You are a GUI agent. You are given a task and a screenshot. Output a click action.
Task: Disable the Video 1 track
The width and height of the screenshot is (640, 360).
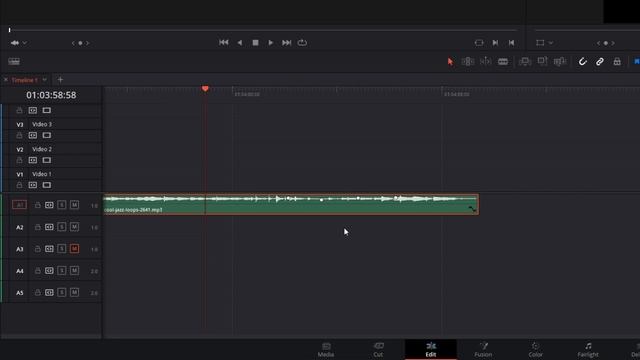pyautogui.click(x=47, y=185)
